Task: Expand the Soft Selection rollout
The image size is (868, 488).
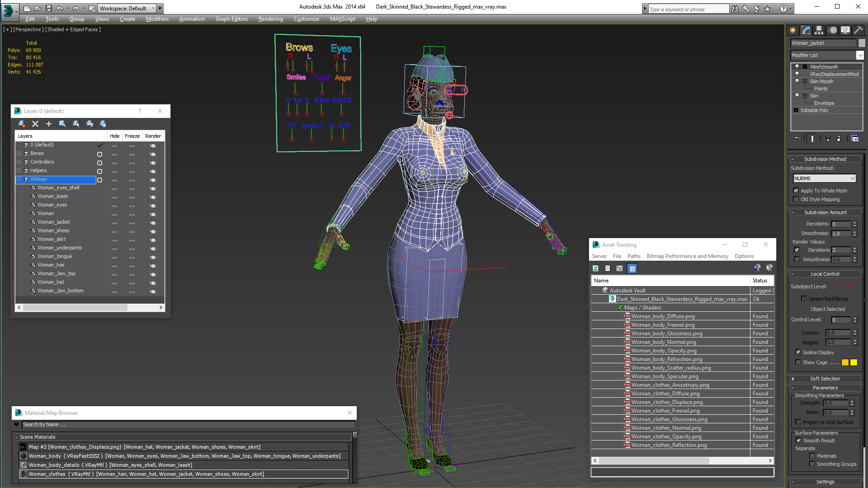Action: [x=825, y=379]
